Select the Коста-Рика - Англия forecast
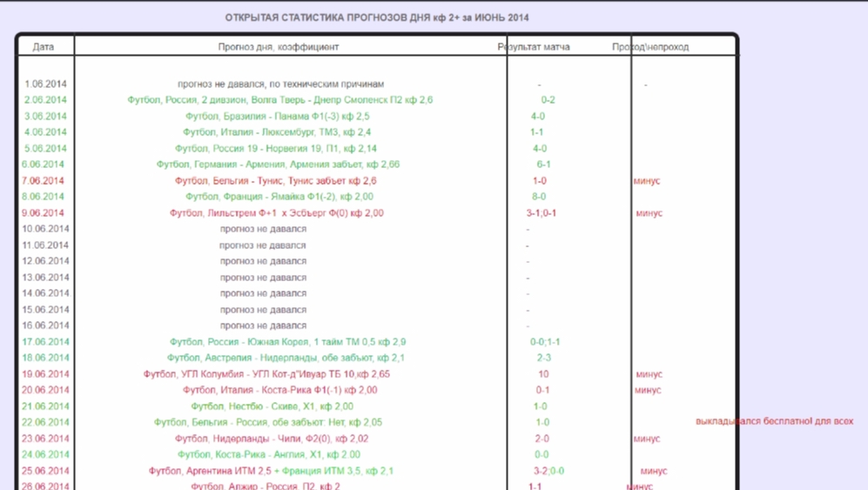This screenshot has height=490, width=868. tap(268, 454)
